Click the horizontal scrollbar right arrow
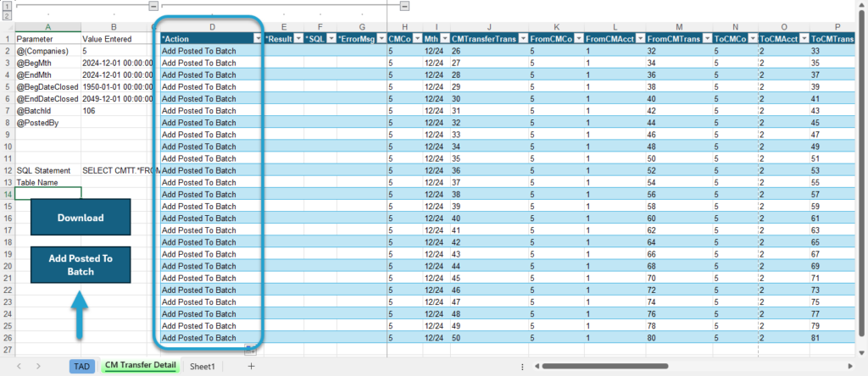 851,366
